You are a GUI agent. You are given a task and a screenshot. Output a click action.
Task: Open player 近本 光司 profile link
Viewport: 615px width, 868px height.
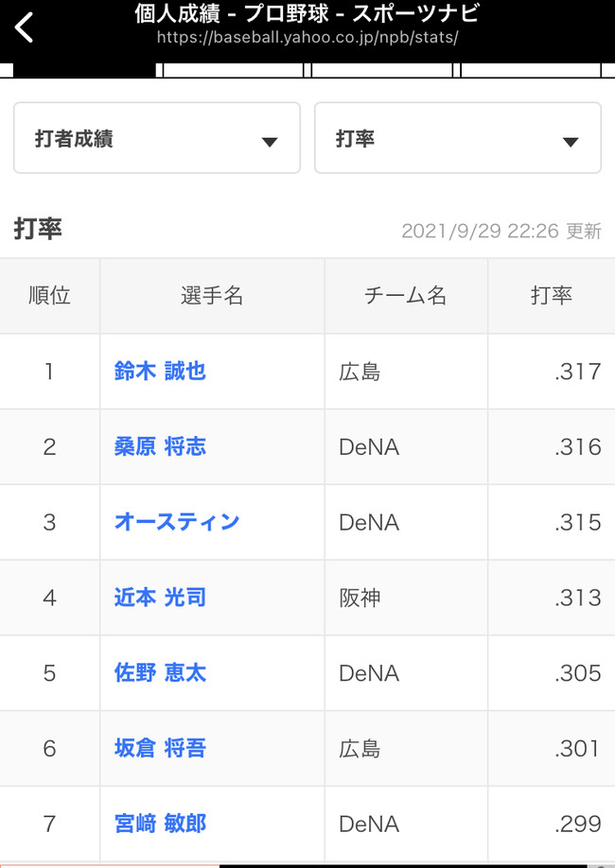(x=160, y=598)
